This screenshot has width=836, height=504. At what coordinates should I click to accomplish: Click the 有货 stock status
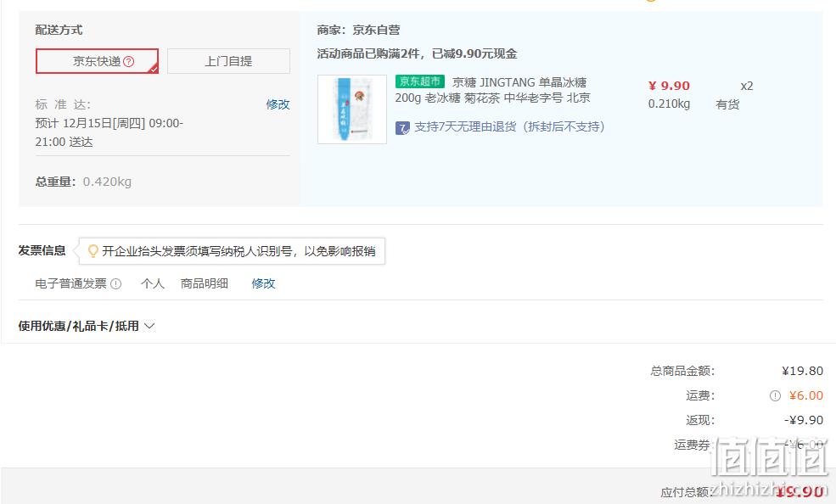pyautogui.click(x=727, y=104)
